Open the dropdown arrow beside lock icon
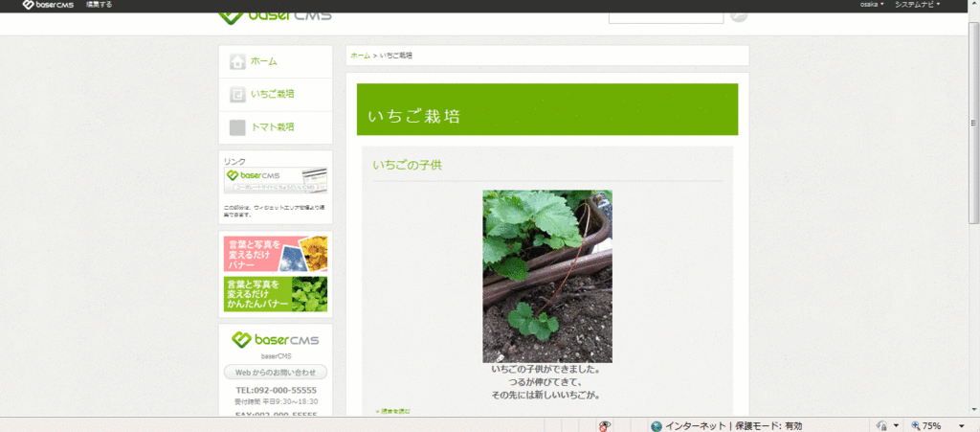 pyautogui.click(x=896, y=426)
